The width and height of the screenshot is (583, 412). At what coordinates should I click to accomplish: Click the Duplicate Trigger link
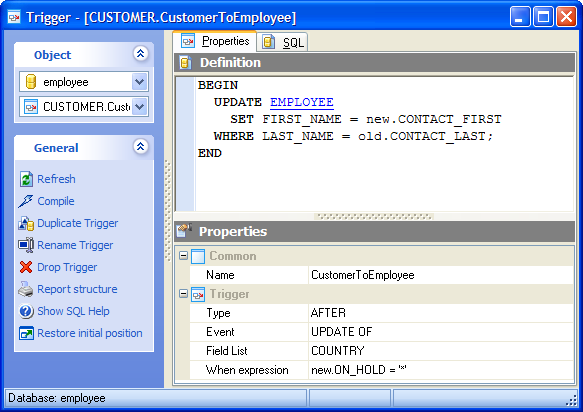coord(78,223)
